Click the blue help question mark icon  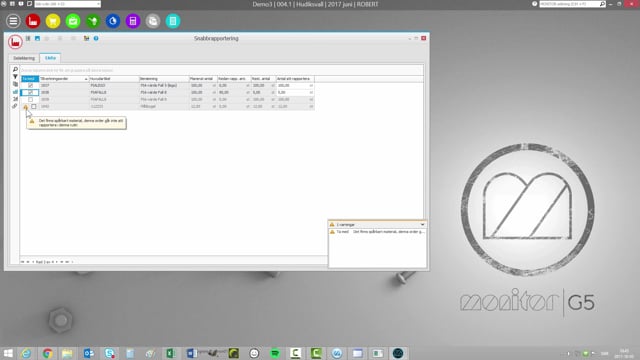(x=96, y=38)
